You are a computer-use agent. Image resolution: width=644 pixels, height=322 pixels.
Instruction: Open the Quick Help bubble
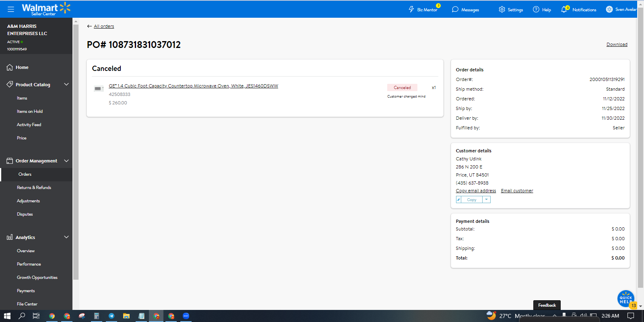point(626,299)
